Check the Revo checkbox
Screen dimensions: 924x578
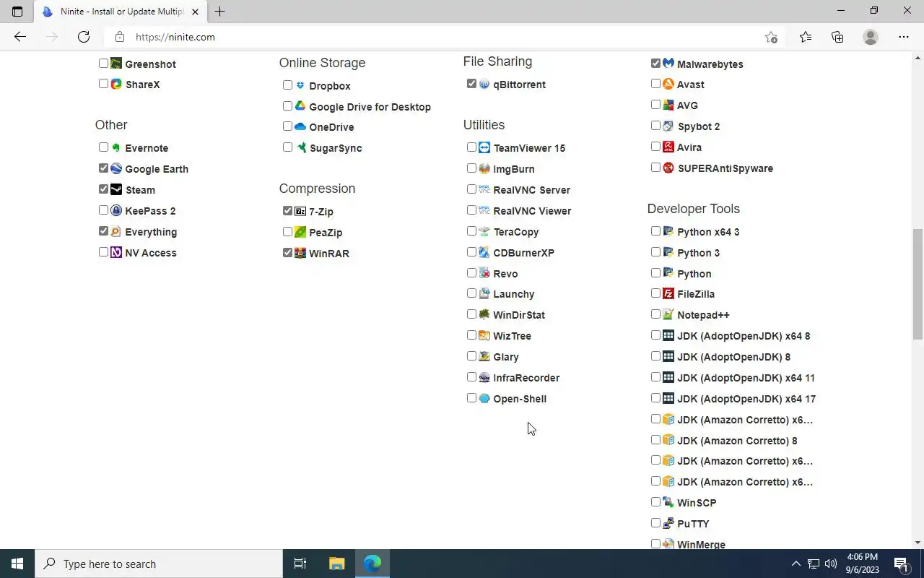coord(471,272)
